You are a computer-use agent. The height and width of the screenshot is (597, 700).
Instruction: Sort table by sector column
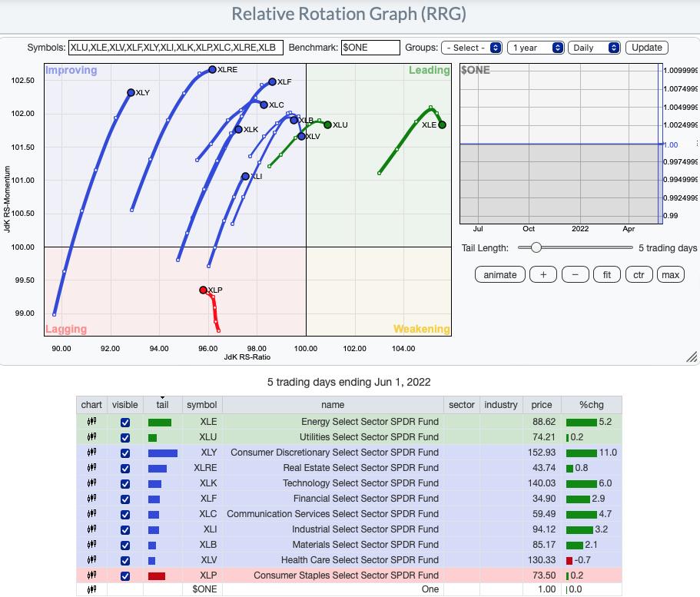pos(462,405)
